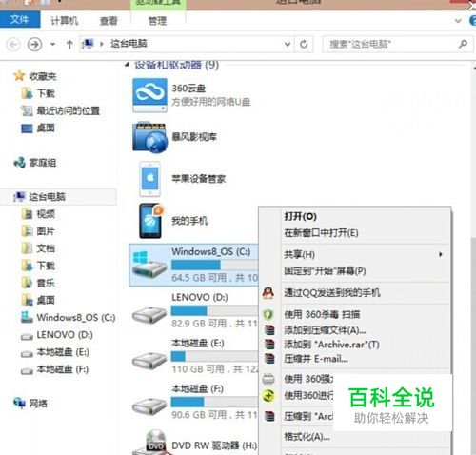Image resolution: width=476 pixels, height=455 pixels.
Task: Click the 家庭组 homegroup icon
Action: click(20, 163)
